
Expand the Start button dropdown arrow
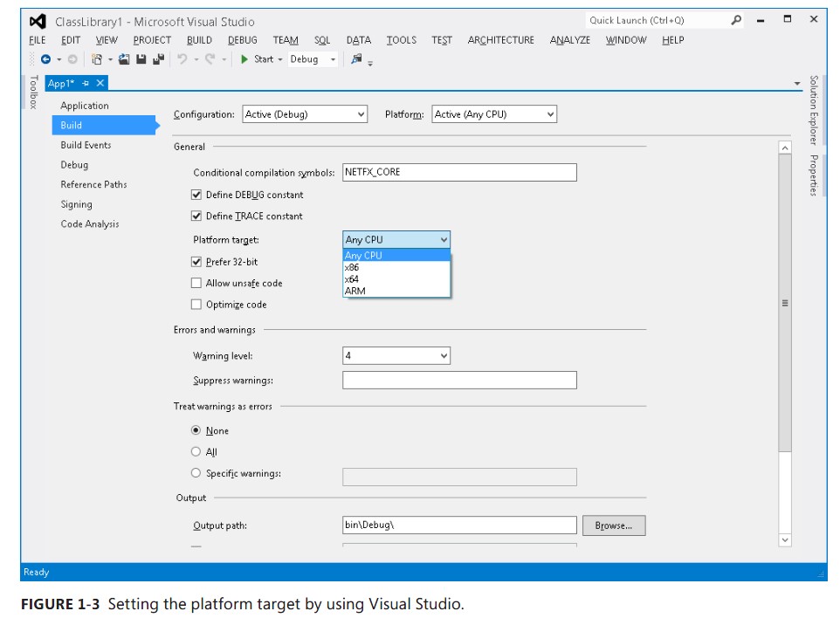pos(280,59)
